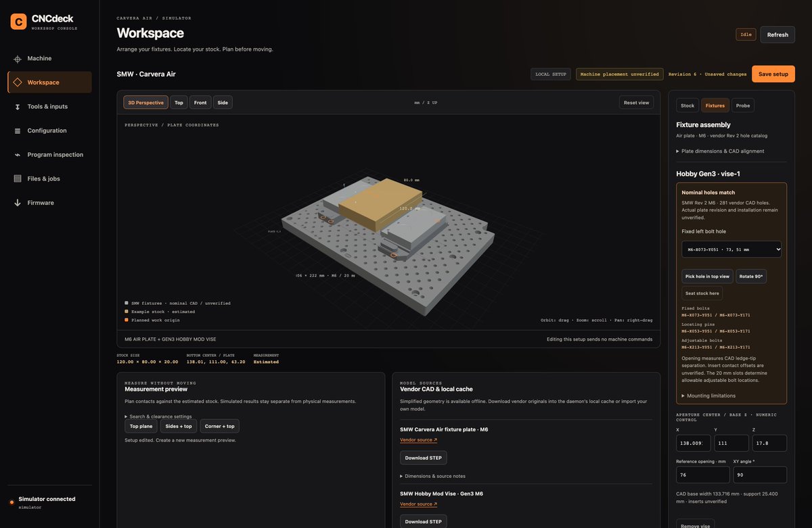Click the SMW fixtures gray legend swatch
Screen dimensions: 812x528
(x=127, y=304)
